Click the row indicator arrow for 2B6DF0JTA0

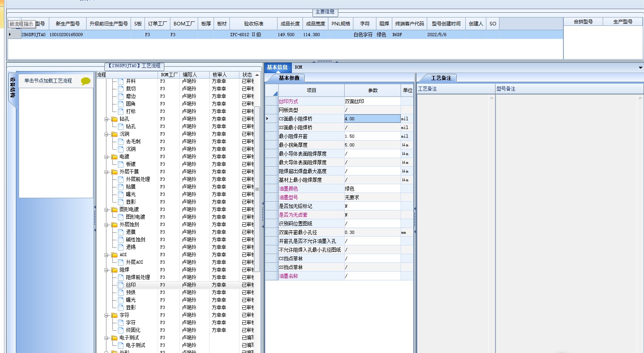point(10,35)
